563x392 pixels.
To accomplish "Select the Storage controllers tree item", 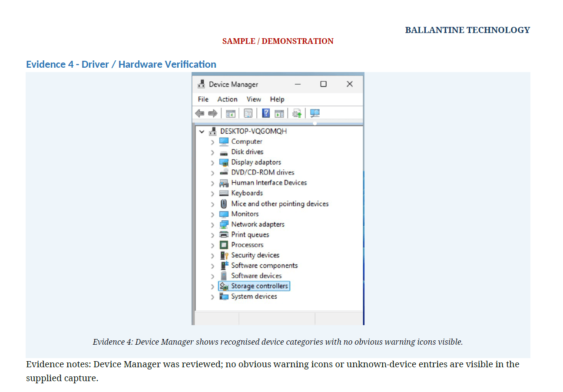I will click(x=254, y=286).
